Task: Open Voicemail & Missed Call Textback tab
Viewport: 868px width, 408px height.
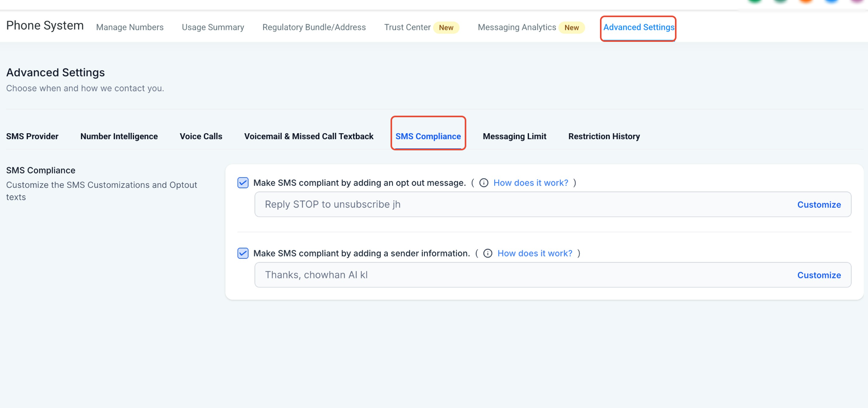Action: point(309,136)
